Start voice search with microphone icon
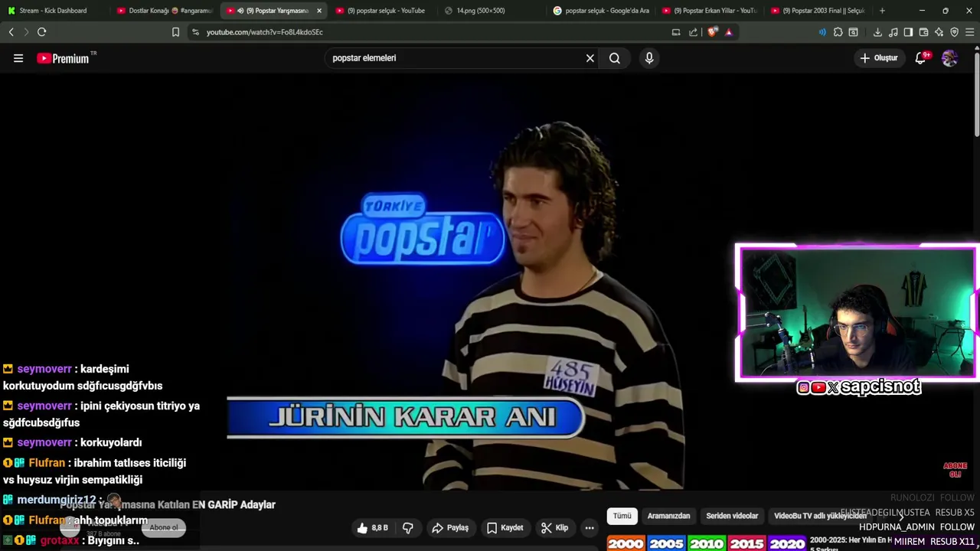Viewport: 980px width, 551px height. pos(649,58)
